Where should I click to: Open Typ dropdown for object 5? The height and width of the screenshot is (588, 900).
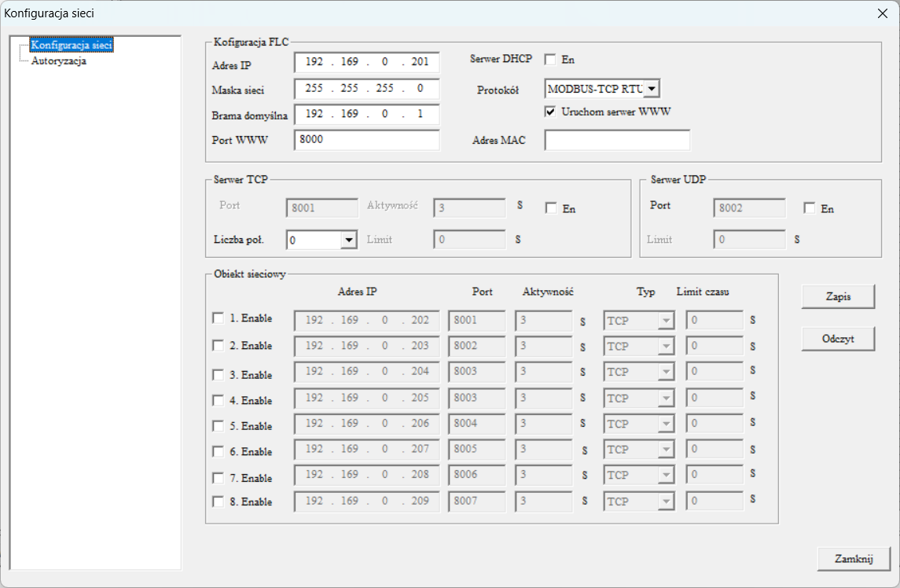[x=666, y=424]
